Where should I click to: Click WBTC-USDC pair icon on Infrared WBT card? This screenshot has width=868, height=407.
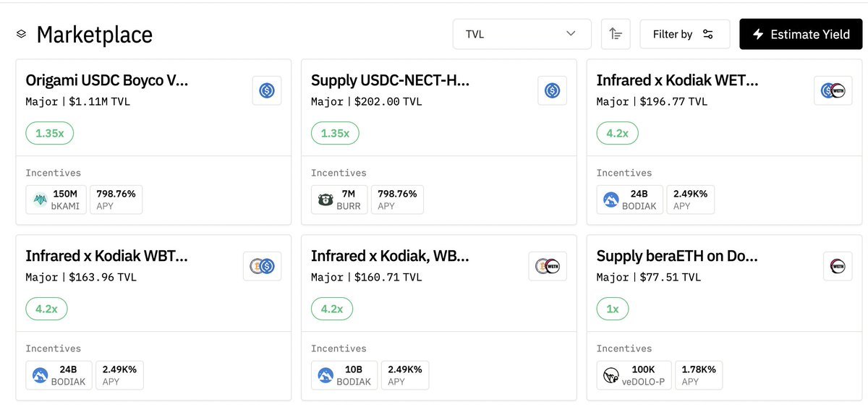[x=262, y=267]
